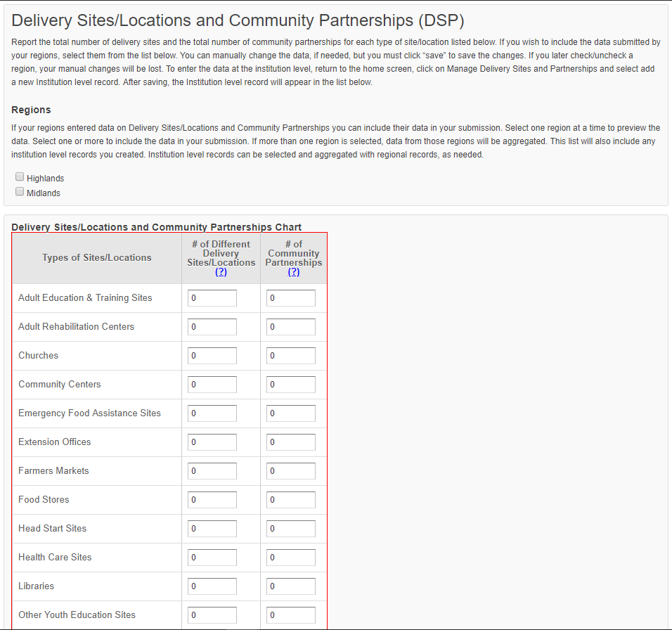Image resolution: width=672 pixels, height=630 pixels.
Task: Check the Highlands region checkbox
Action: [x=20, y=177]
